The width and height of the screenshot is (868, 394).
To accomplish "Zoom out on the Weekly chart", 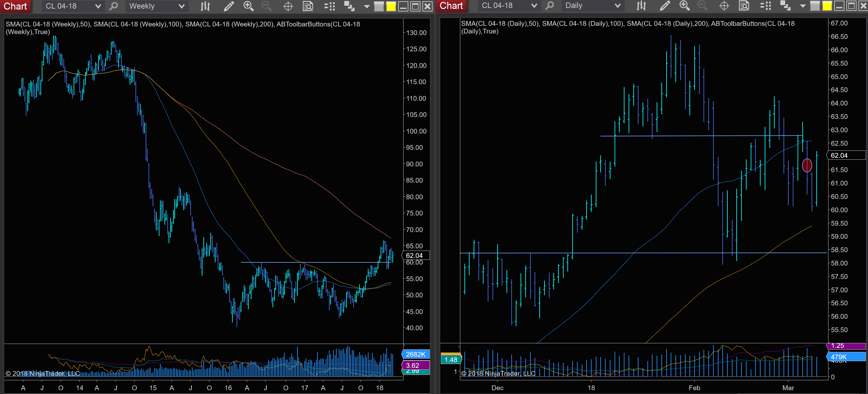I will 266,6.
